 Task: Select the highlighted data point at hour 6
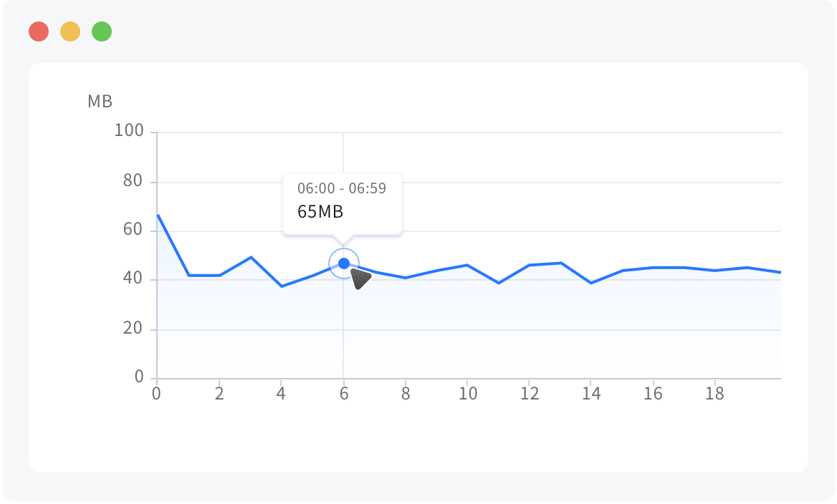pyautogui.click(x=344, y=263)
